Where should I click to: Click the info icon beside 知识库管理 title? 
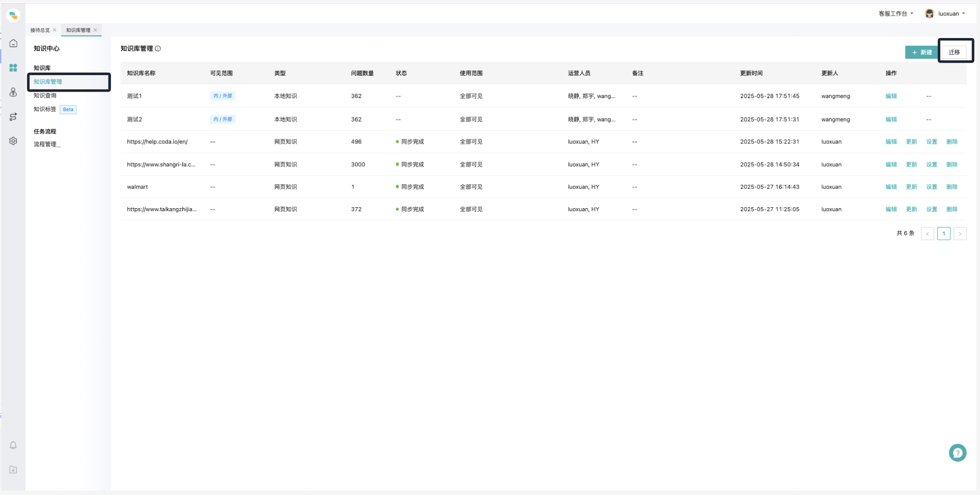[158, 49]
